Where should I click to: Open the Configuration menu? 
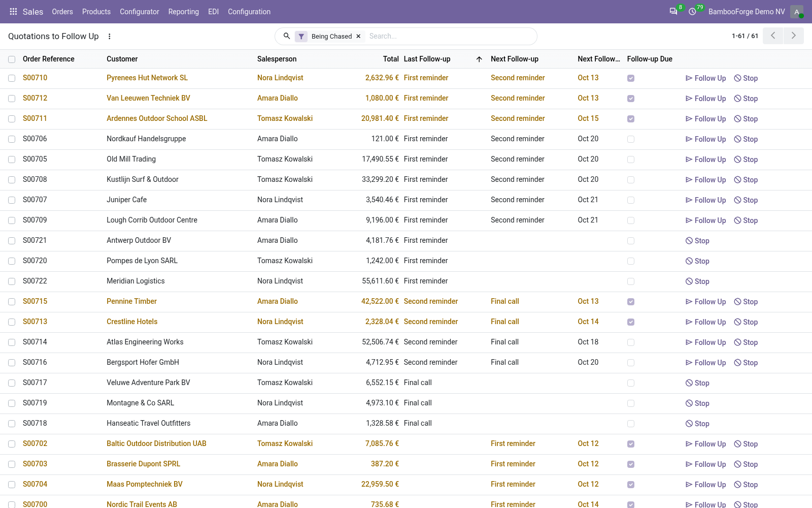(x=249, y=11)
